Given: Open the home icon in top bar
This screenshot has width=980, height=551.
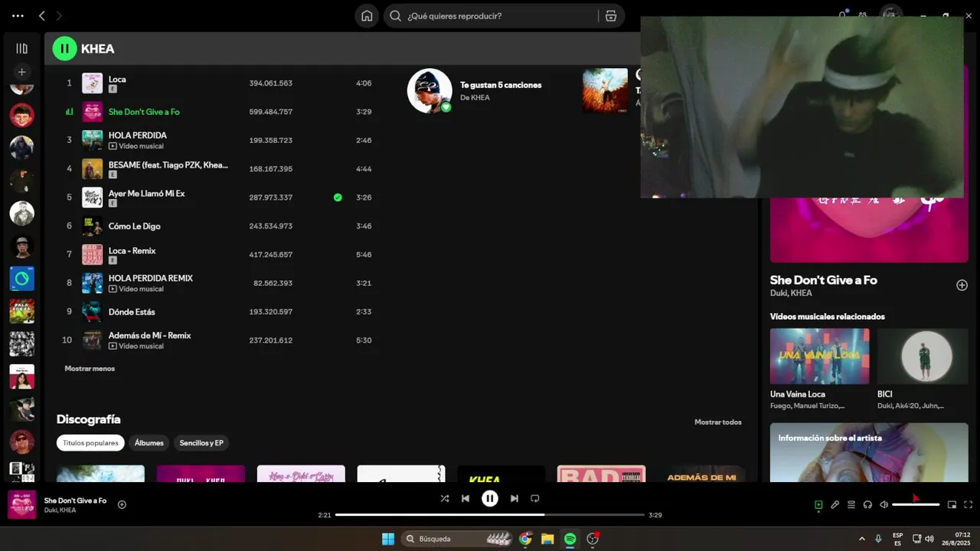Looking at the screenshot, I should tap(367, 16).
